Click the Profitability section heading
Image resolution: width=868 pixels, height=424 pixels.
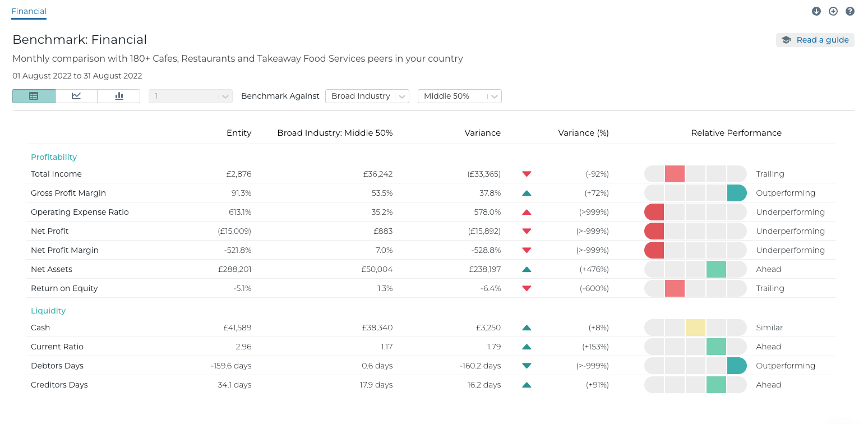tap(54, 157)
